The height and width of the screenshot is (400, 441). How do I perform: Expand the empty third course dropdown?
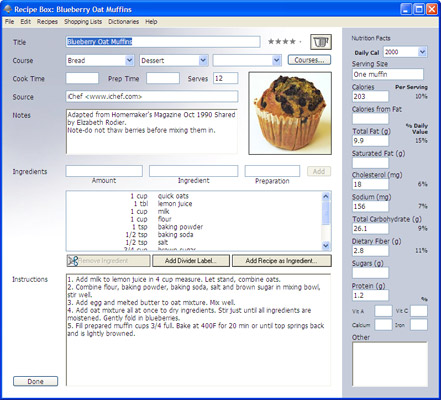point(276,61)
